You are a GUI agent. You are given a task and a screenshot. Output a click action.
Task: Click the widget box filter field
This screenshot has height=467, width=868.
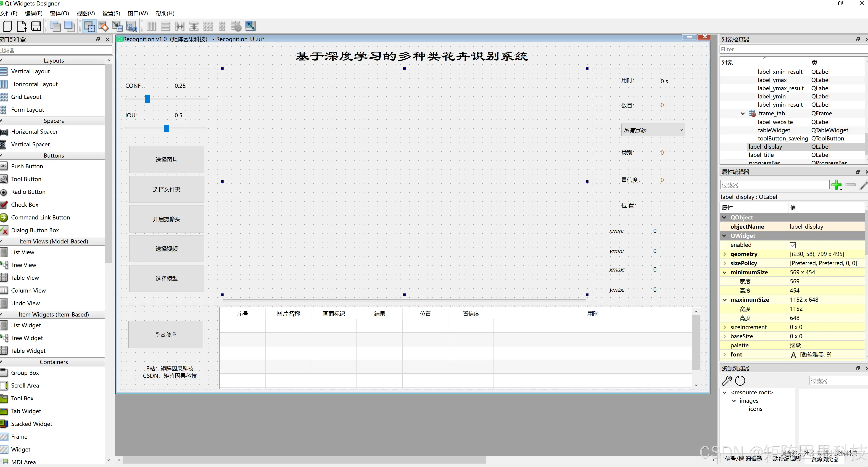click(x=55, y=50)
